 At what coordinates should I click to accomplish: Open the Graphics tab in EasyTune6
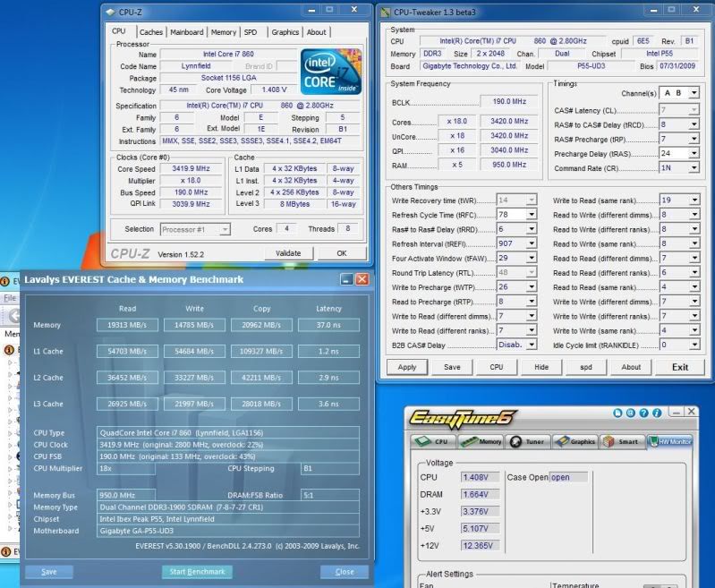pyautogui.click(x=575, y=441)
